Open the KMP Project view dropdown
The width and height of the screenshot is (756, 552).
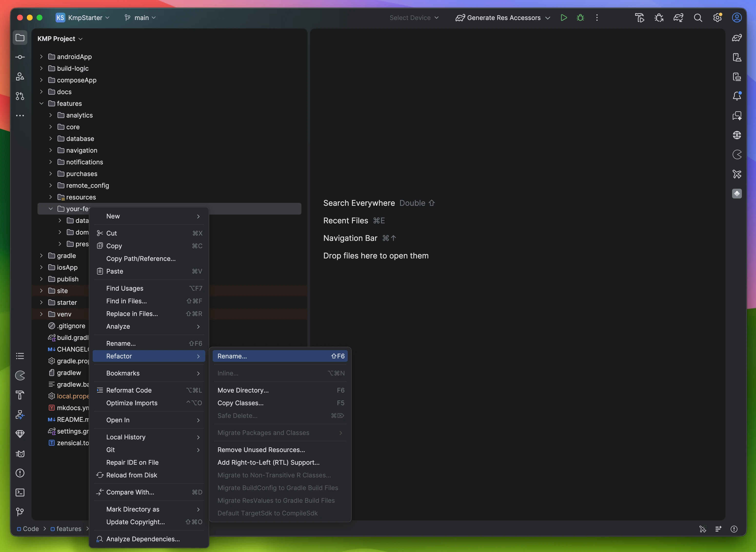tap(60, 39)
